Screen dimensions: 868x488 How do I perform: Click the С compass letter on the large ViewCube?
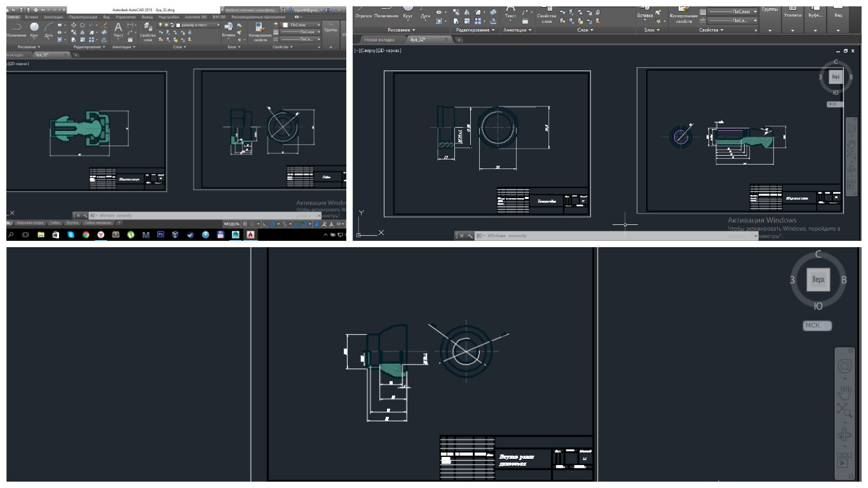click(818, 255)
